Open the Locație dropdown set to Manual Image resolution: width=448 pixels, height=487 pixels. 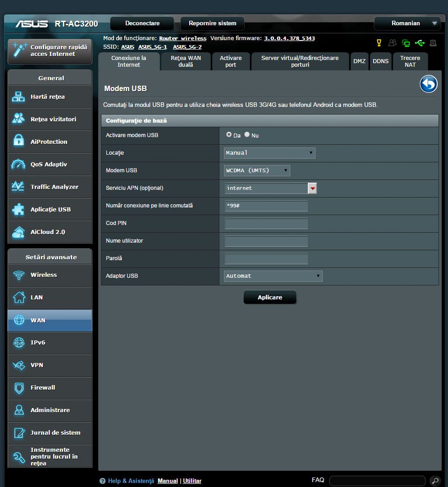click(270, 153)
